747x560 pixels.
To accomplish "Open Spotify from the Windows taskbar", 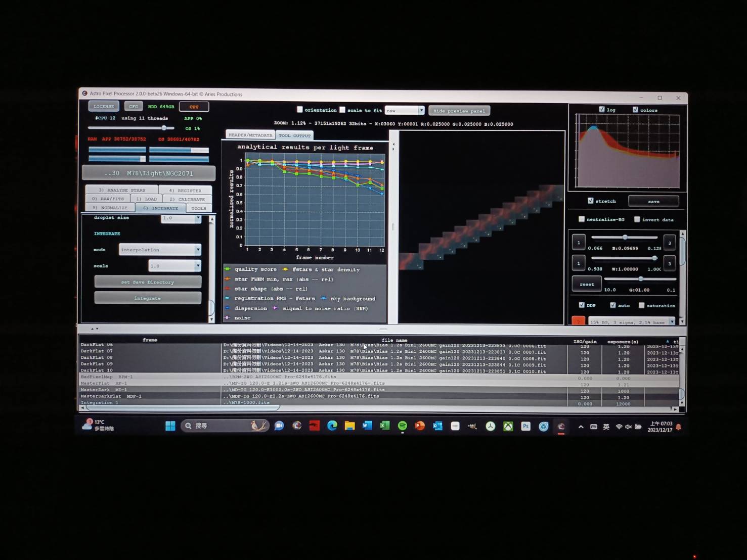I will 402,426.
